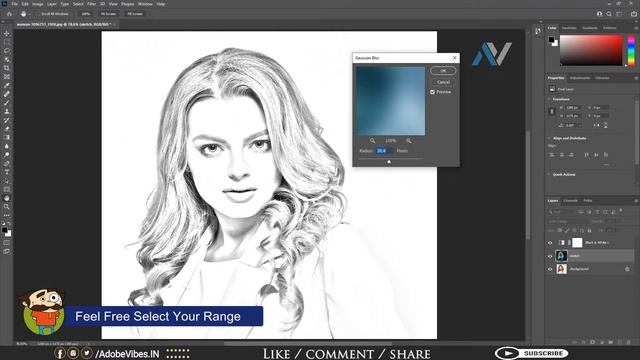Toggle the Preview checkbox in Gaussian Blur
This screenshot has height=360, width=640.
(432, 92)
